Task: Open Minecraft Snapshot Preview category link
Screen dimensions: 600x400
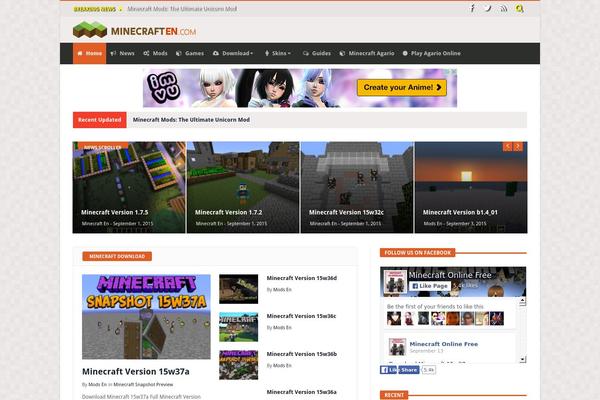Action: click(x=143, y=384)
